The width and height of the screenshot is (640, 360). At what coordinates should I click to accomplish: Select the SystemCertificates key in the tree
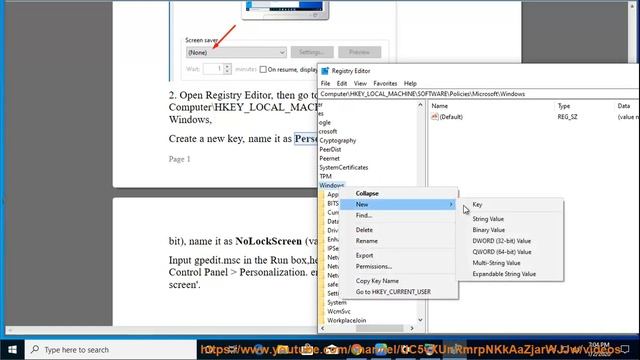coord(344,167)
